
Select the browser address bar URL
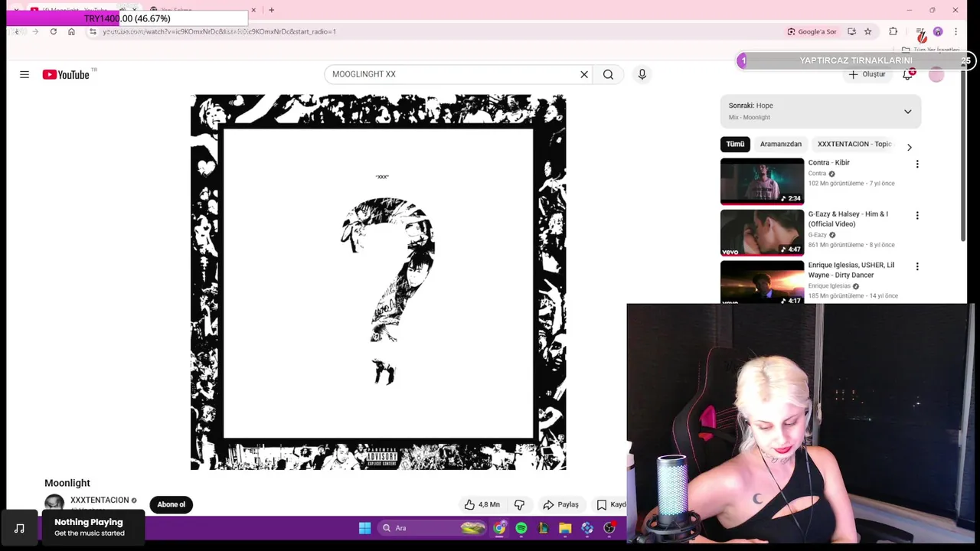point(219,31)
